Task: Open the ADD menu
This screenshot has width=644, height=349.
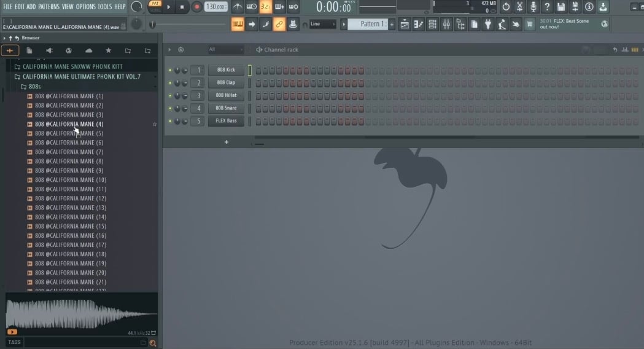Action: (31, 7)
